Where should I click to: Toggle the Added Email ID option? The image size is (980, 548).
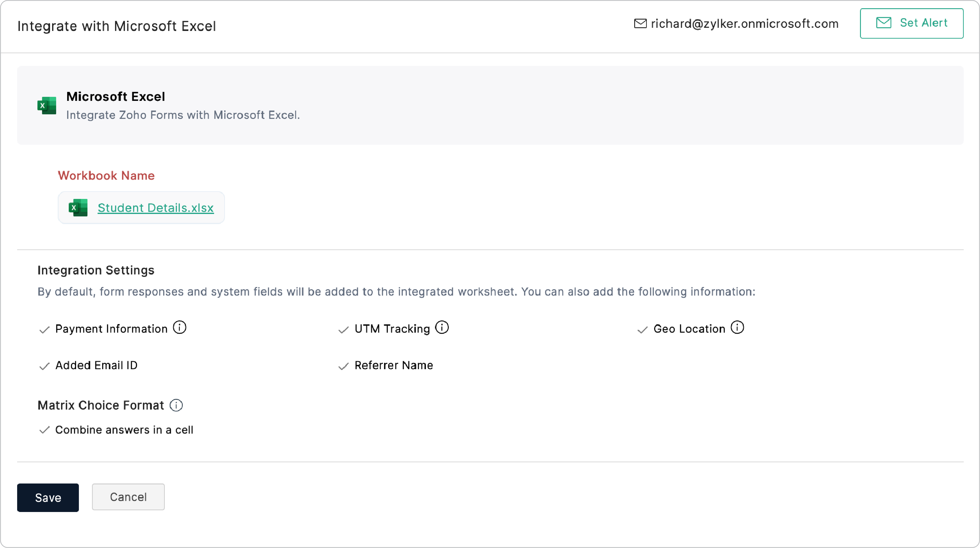44,366
